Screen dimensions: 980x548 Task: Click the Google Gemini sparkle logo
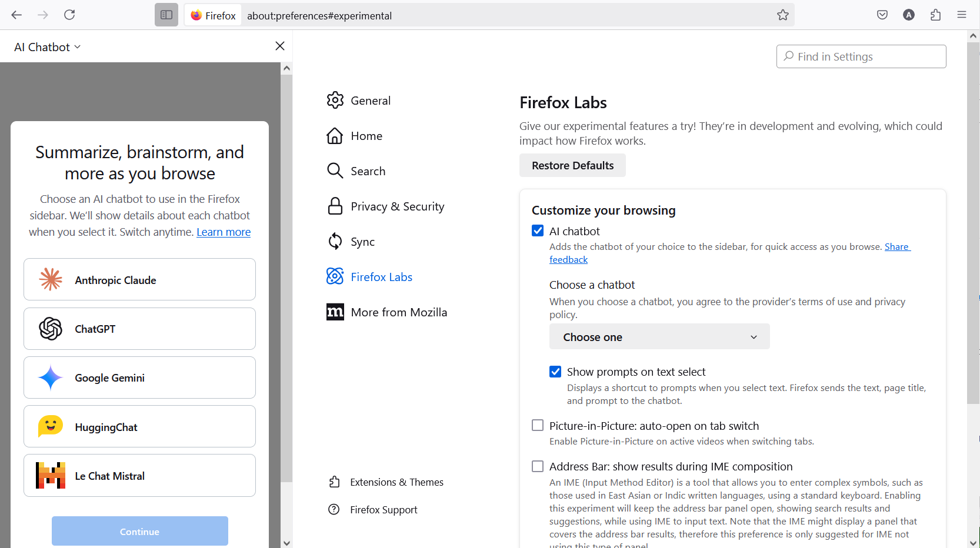click(x=51, y=377)
